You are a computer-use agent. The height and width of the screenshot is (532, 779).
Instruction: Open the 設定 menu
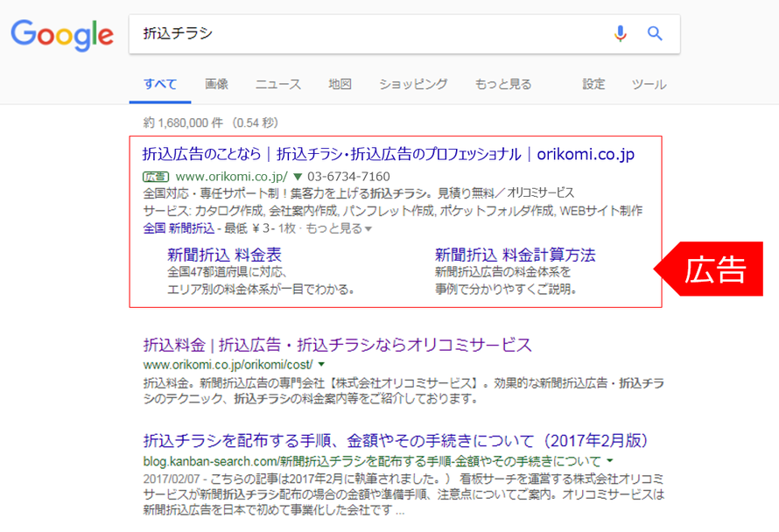(x=593, y=84)
